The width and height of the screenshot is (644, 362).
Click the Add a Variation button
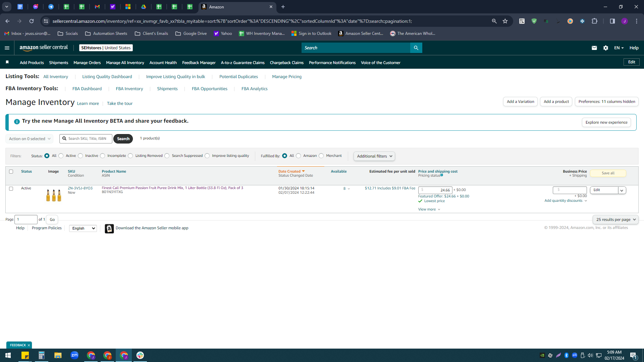tap(521, 102)
